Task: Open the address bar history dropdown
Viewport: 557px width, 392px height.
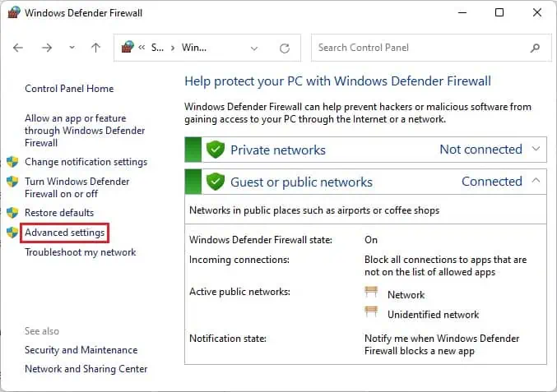Action: [254, 48]
